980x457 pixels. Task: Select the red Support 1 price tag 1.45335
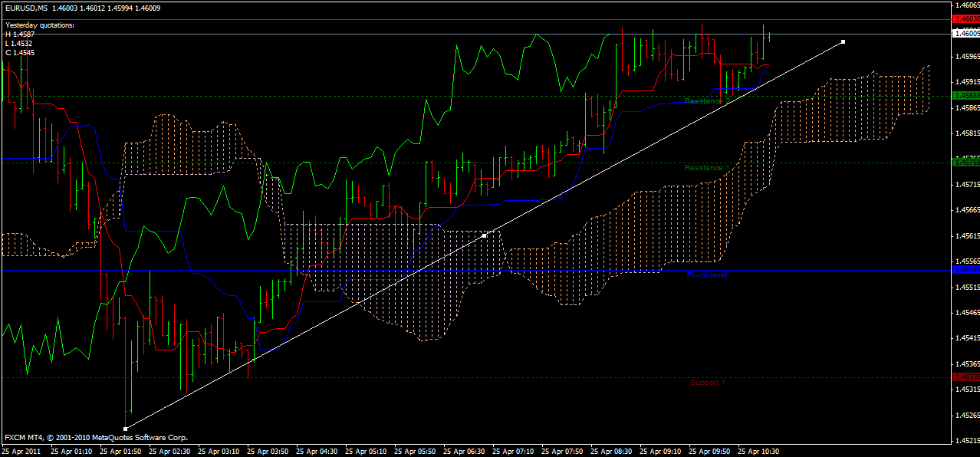pos(966,376)
